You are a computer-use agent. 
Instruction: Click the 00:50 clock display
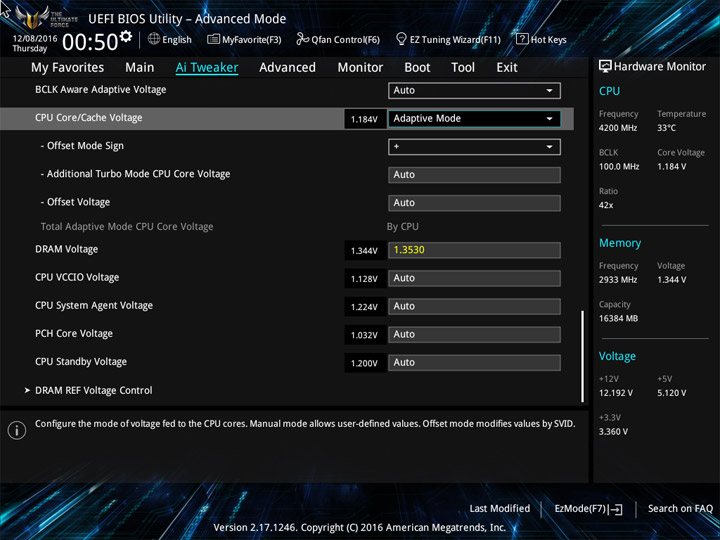tap(90, 42)
